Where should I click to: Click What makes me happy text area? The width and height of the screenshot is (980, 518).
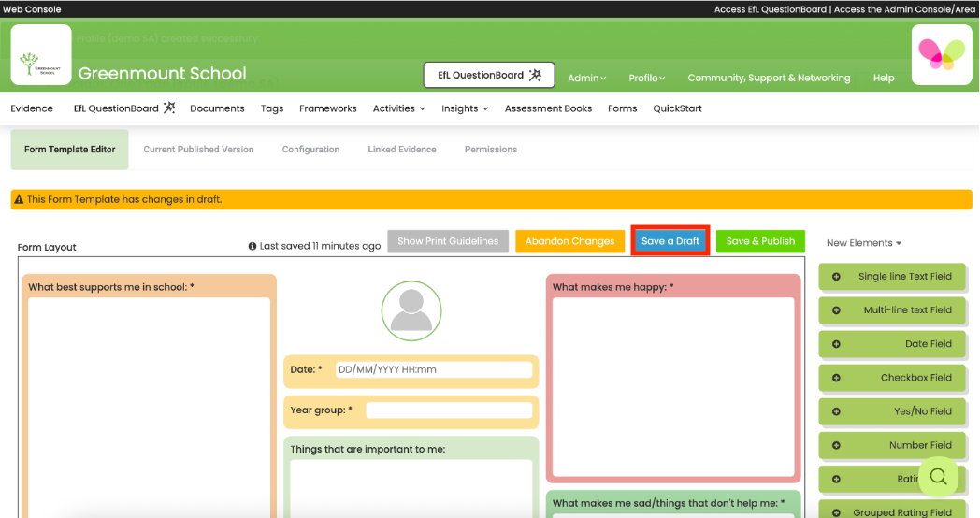coord(673,387)
